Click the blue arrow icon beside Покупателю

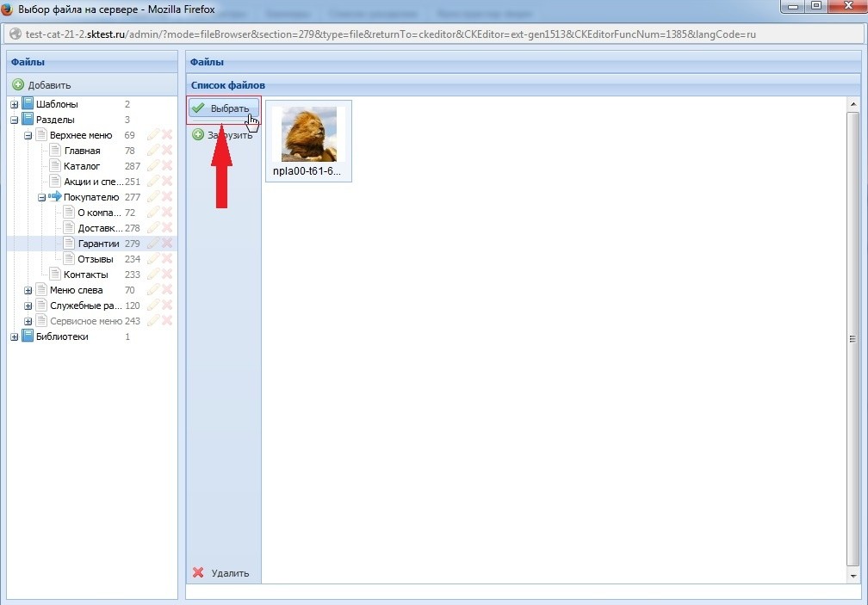(55, 197)
